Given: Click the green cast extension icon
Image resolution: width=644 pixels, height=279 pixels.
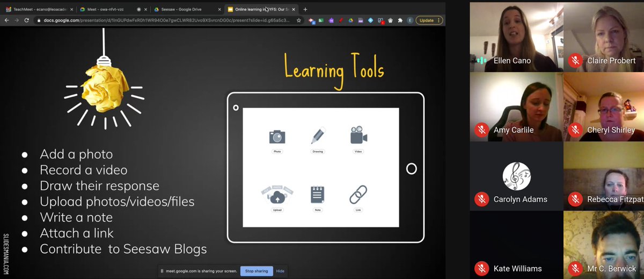Looking at the screenshot, I should coord(321,20).
